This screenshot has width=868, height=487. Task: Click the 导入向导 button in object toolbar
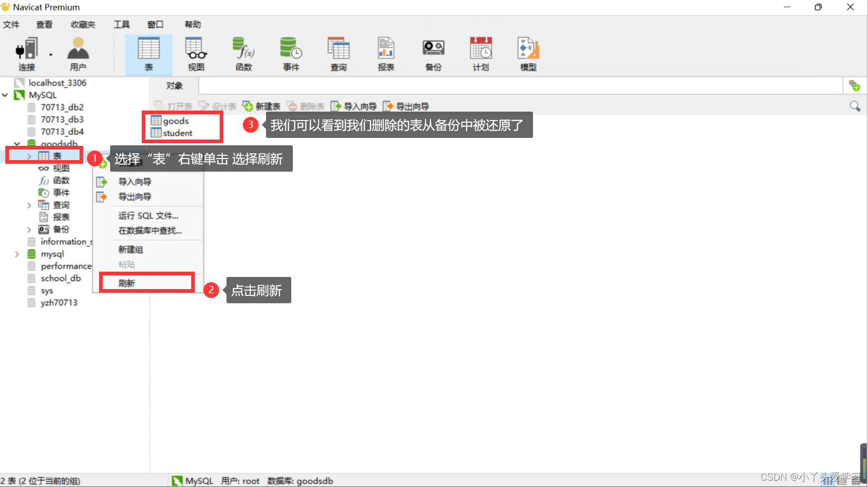click(353, 106)
